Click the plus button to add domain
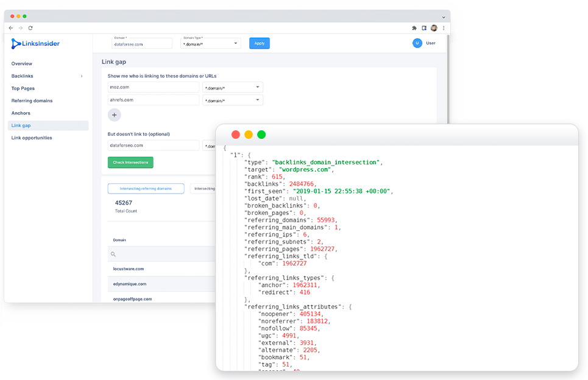 115,115
